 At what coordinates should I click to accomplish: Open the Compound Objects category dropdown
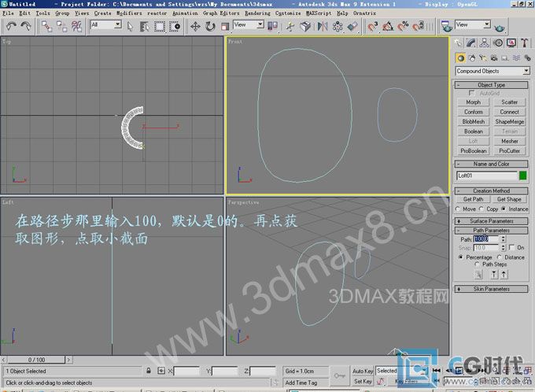click(492, 71)
